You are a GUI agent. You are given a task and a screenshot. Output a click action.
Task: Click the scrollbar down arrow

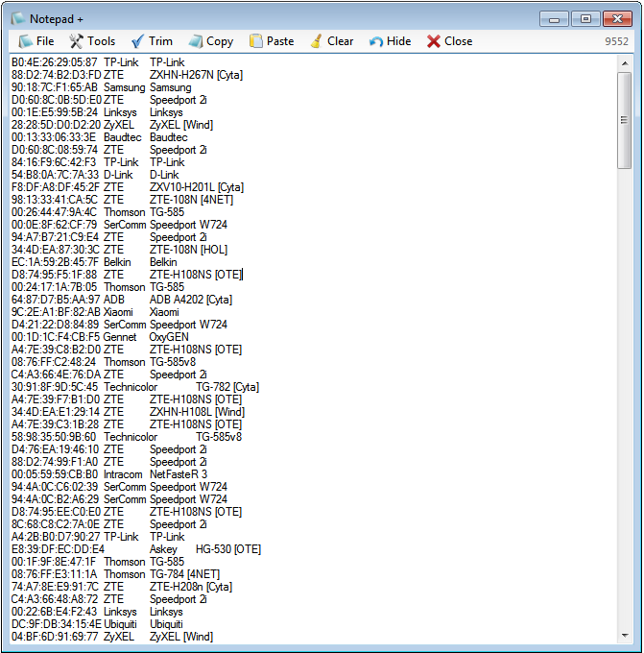(624, 635)
